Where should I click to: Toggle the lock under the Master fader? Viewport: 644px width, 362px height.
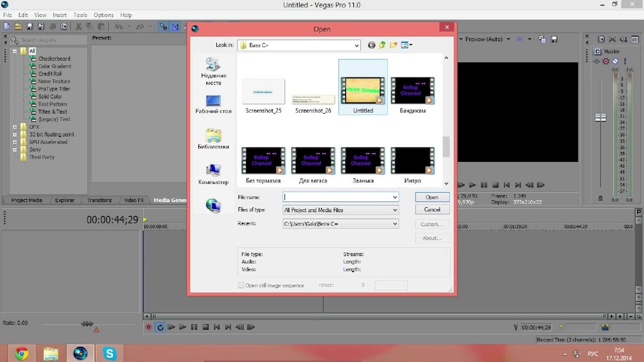(x=600, y=199)
